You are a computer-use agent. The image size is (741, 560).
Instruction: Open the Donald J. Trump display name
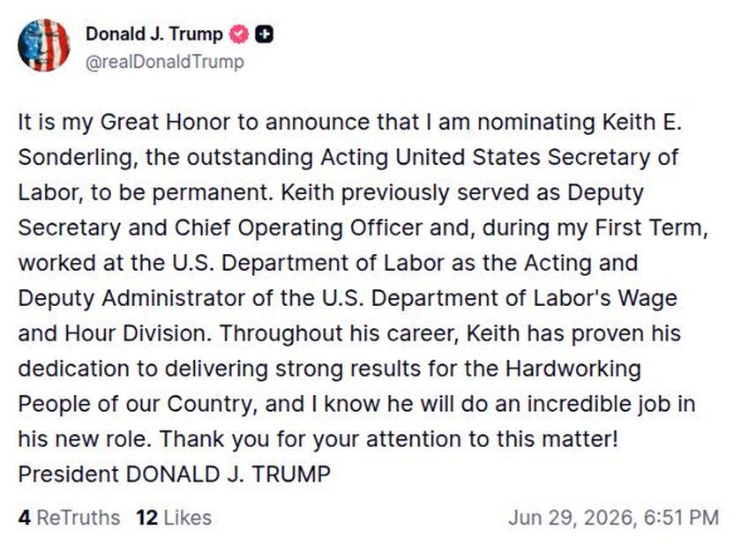point(154,34)
